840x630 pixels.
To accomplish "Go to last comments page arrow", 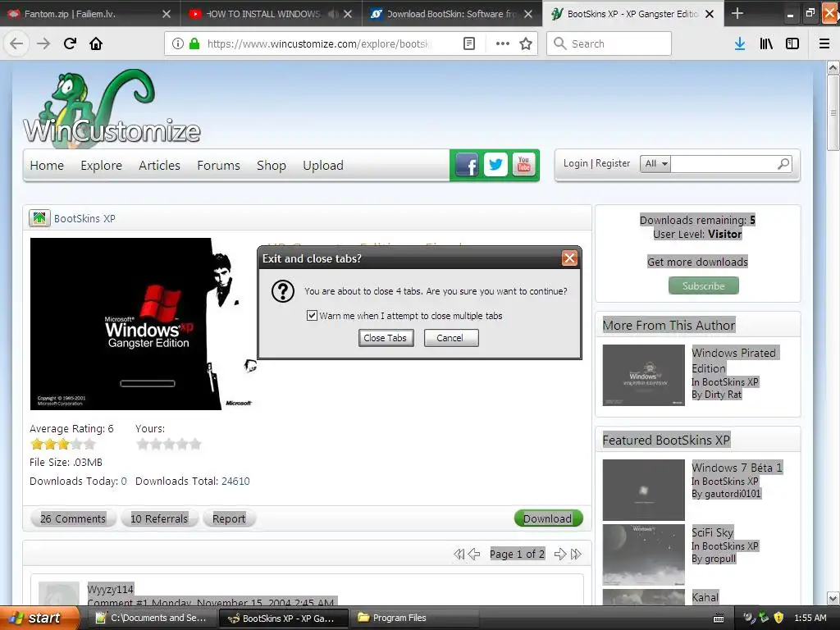I will [x=576, y=554].
